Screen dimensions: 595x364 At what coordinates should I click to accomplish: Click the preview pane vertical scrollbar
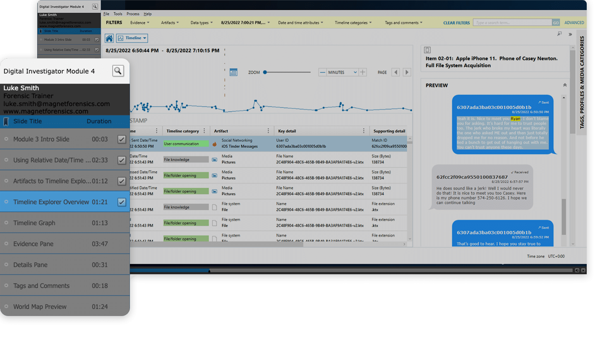563,217
